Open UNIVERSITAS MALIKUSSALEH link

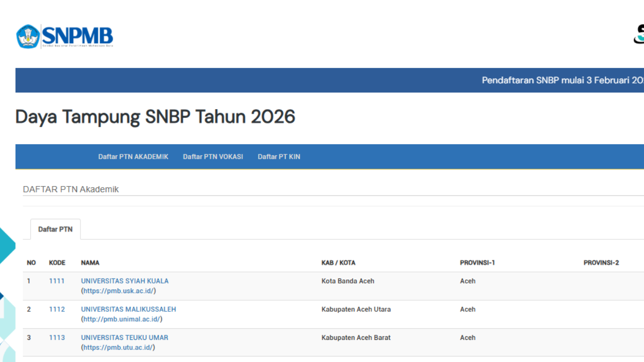[x=128, y=309]
